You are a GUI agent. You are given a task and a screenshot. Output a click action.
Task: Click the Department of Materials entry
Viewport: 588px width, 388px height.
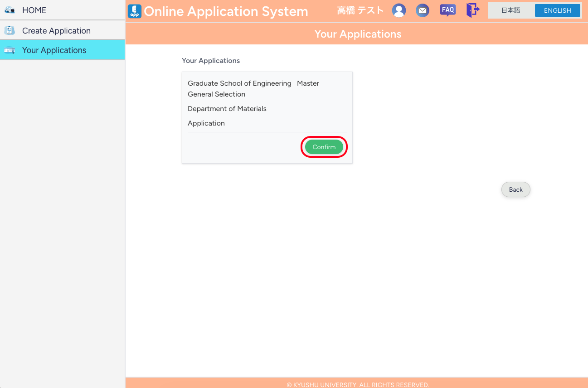227,109
